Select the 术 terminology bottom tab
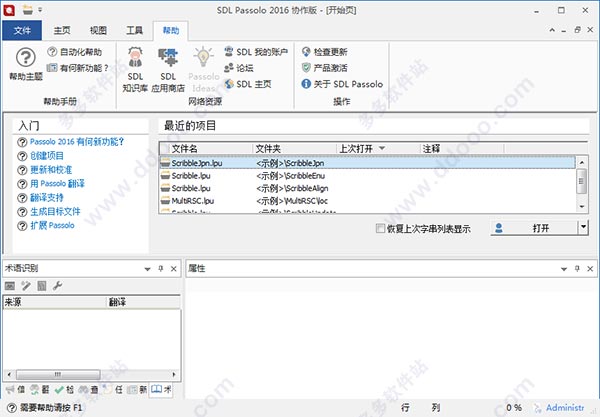Viewport: 600px width, 417px height. (161, 389)
